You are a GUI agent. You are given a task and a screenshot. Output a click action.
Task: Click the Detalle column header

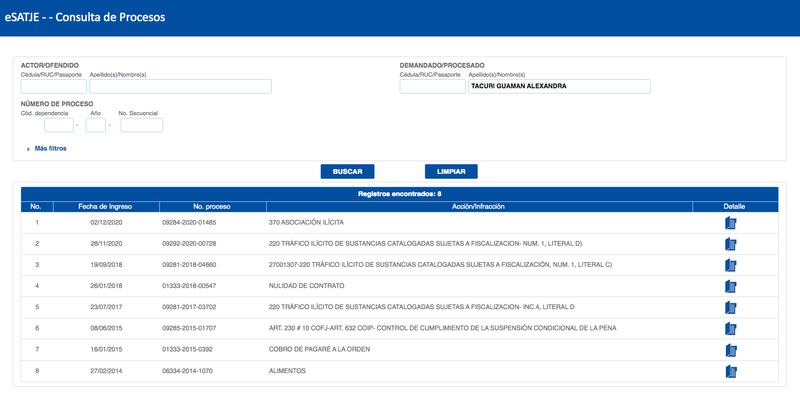tap(735, 207)
